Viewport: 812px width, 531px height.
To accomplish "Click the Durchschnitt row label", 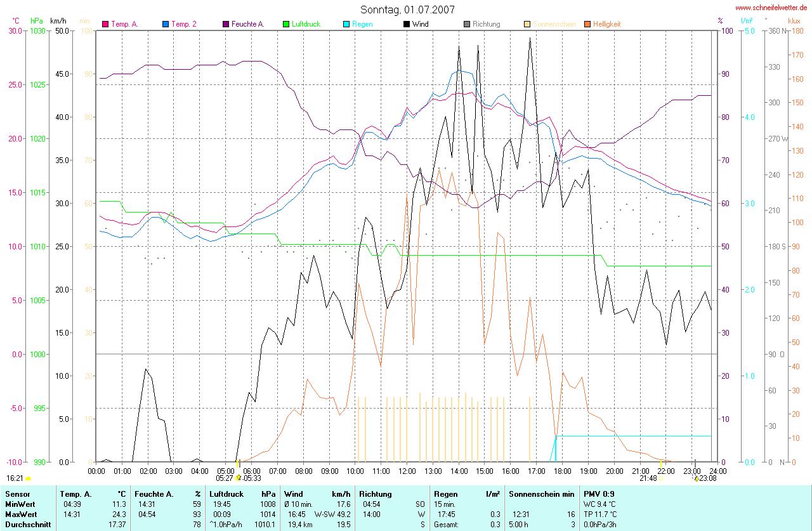I will point(27,525).
